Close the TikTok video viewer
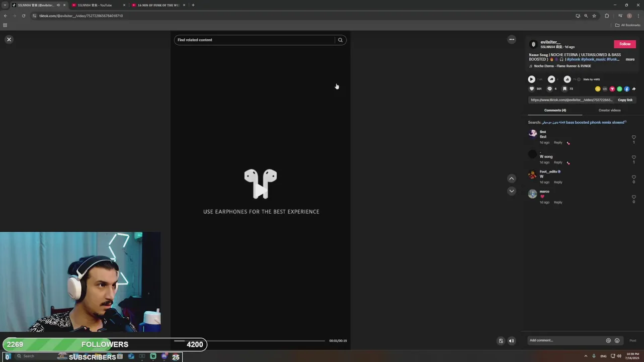This screenshot has width=644, height=362. coord(9,39)
